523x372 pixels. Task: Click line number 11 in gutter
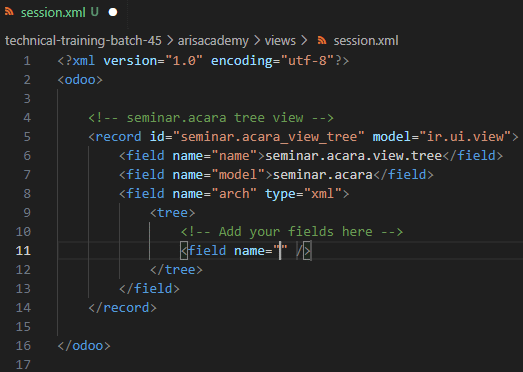click(x=23, y=251)
